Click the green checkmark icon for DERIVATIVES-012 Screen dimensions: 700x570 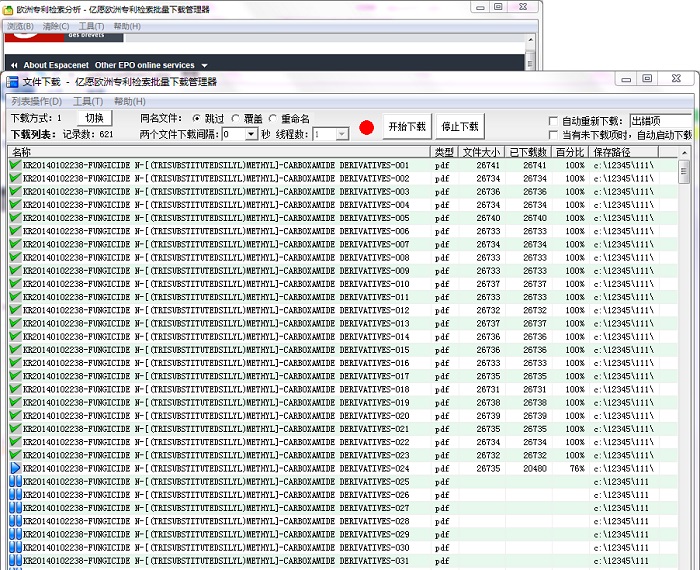click(x=15, y=310)
